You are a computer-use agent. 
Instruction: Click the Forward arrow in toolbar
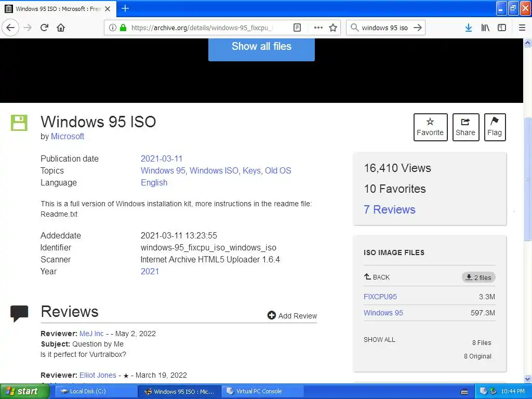click(x=28, y=28)
